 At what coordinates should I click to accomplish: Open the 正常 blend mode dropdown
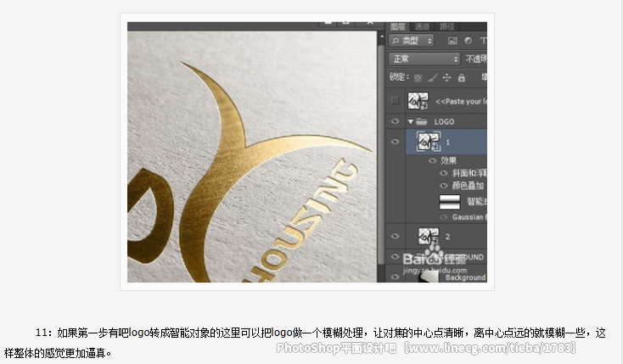pos(424,59)
